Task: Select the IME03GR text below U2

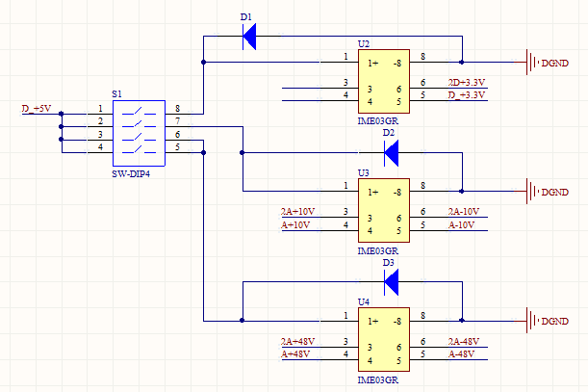Action: [x=378, y=121]
